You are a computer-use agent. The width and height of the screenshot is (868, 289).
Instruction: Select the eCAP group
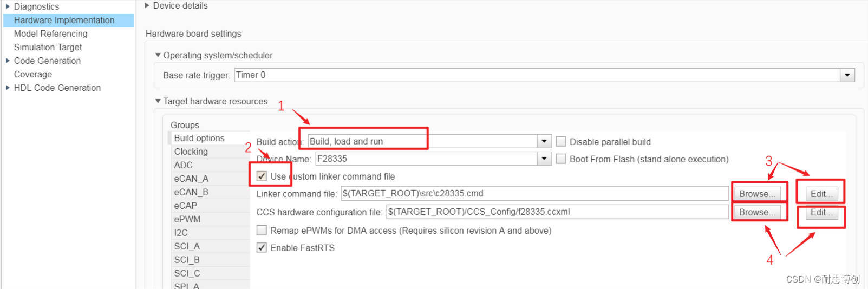[x=209, y=206]
